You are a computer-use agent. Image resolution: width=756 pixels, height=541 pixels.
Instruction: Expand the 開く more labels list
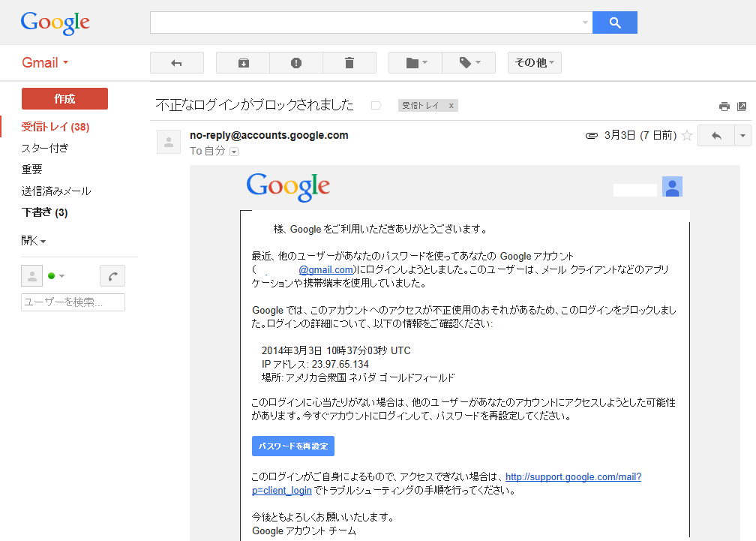click(33, 240)
